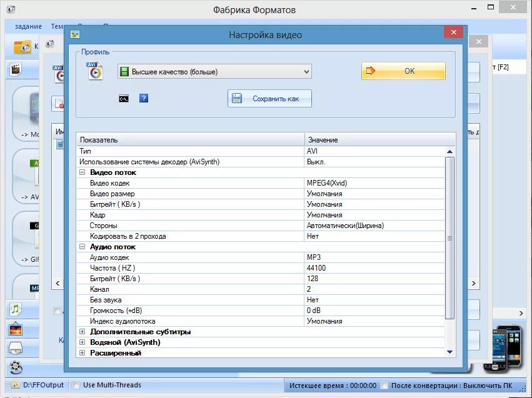Click the command-line console icon in Profile section
Screen dimensions: 532x398
(124, 99)
